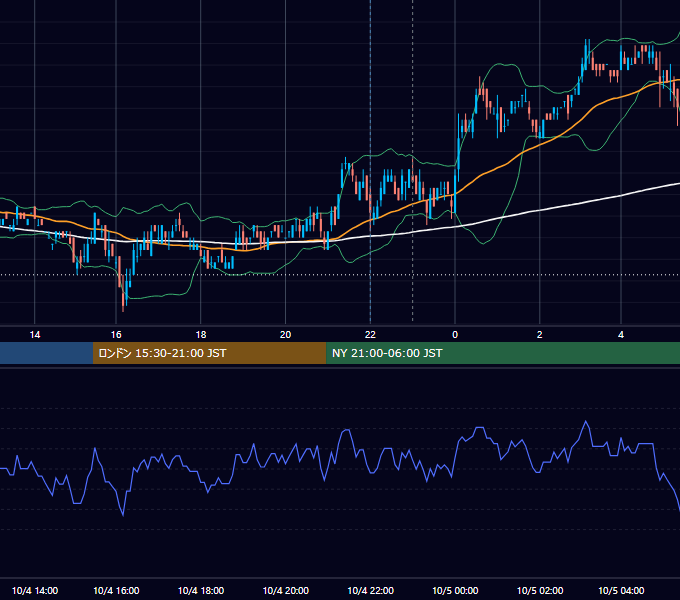This screenshot has height=600, width=680.
Task: Click the 10/4 20:00 date label
Action: (286, 590)
